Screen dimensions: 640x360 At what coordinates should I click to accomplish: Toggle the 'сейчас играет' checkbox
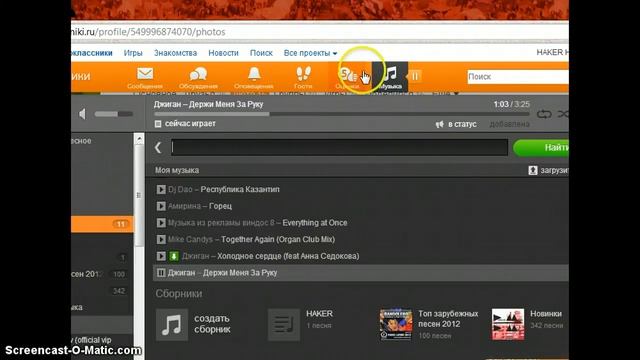click(158, 124)
